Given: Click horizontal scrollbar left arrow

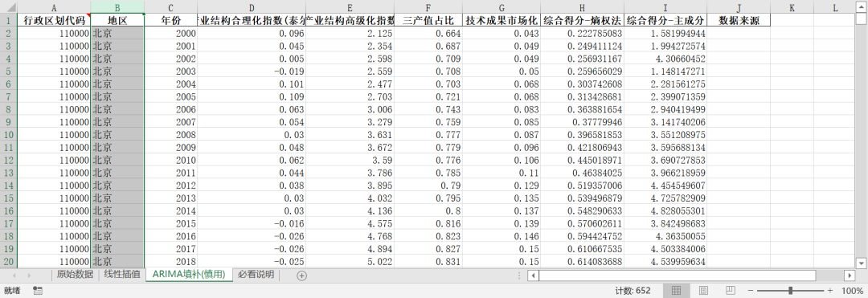Looking at the screenshot, I should (533, 275).
